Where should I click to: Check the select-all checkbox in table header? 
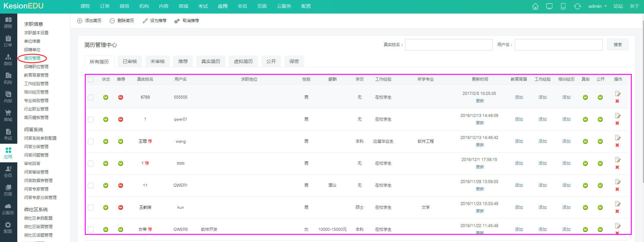point(91,79)
